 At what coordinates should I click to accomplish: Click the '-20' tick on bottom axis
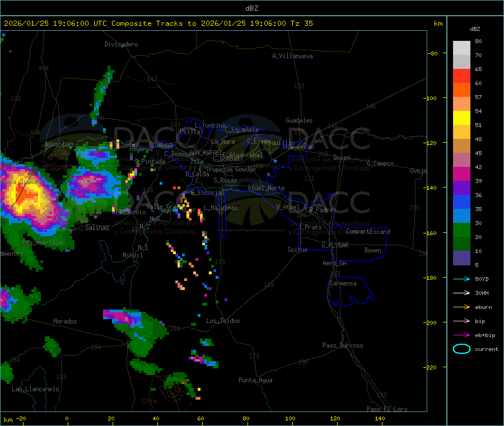[21, 418]
